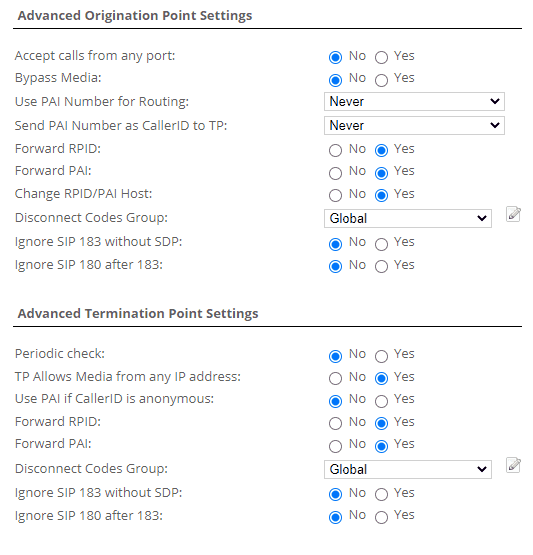Enable Use PAI if CallerID is anonymous
Image resolution: width=533 pixels, height=555 pixels.
pyautogui.click(x=382, y=401)
